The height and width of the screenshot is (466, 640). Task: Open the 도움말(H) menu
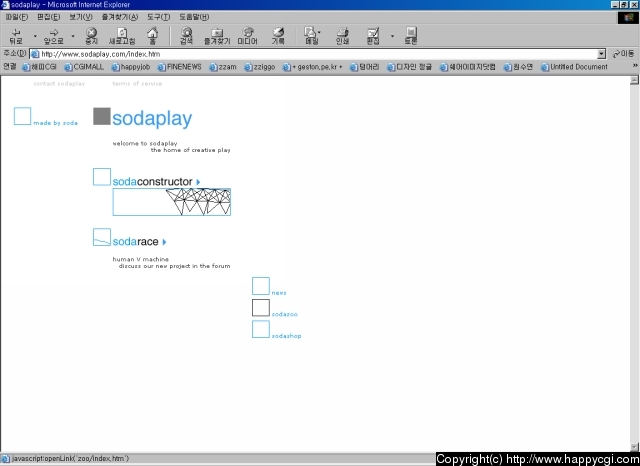point(194,17)
